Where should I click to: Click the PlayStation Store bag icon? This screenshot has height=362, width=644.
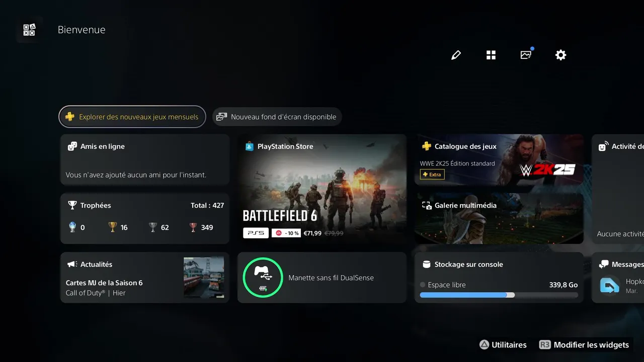(250, 146)
